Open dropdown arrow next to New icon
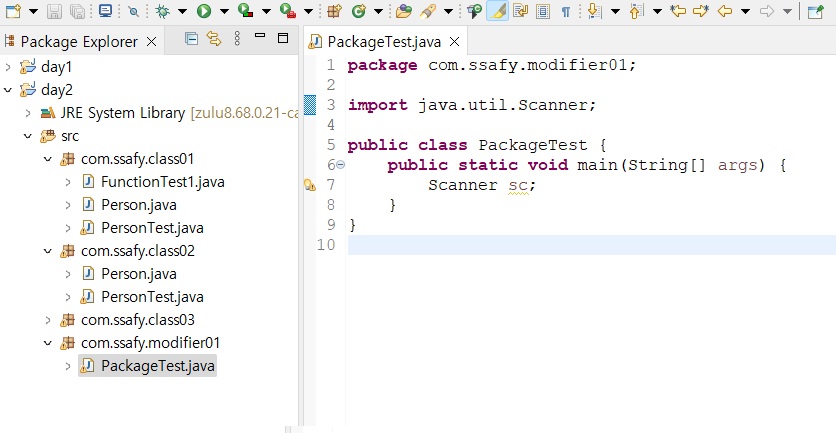This screenshot has height=433, width=836. coord(33,12)
